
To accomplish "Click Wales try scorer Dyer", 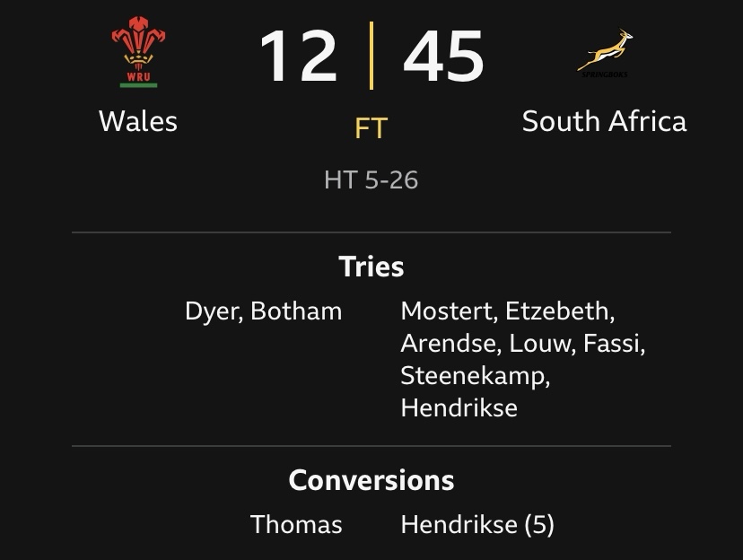I will click(x=211, y=311).
